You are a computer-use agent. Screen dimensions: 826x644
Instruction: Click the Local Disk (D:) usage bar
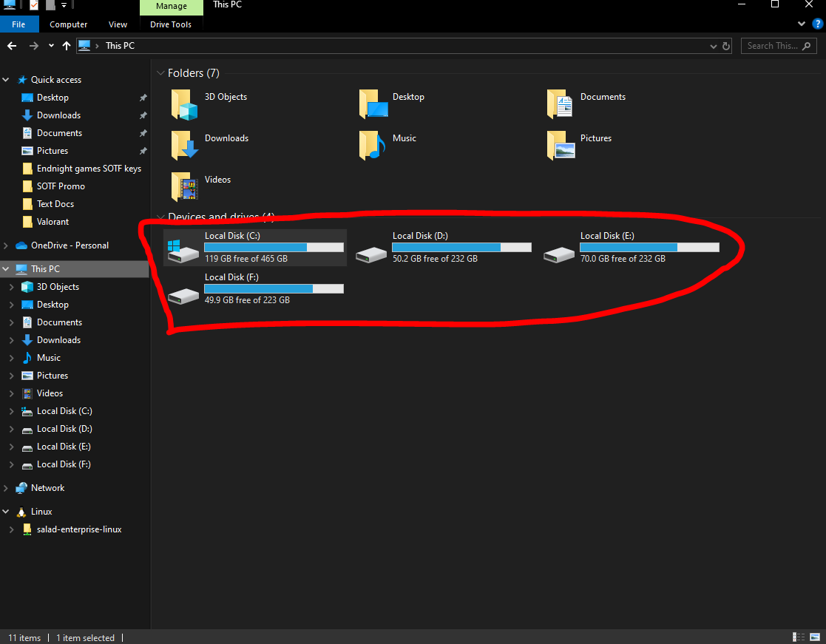[461, 248]
